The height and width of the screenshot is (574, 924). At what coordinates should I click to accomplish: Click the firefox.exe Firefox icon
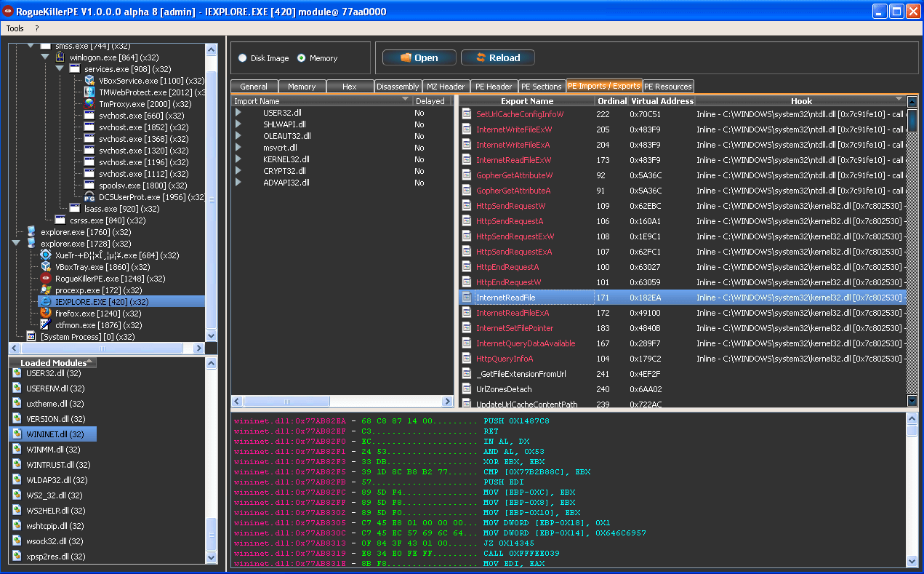point(46,314)
